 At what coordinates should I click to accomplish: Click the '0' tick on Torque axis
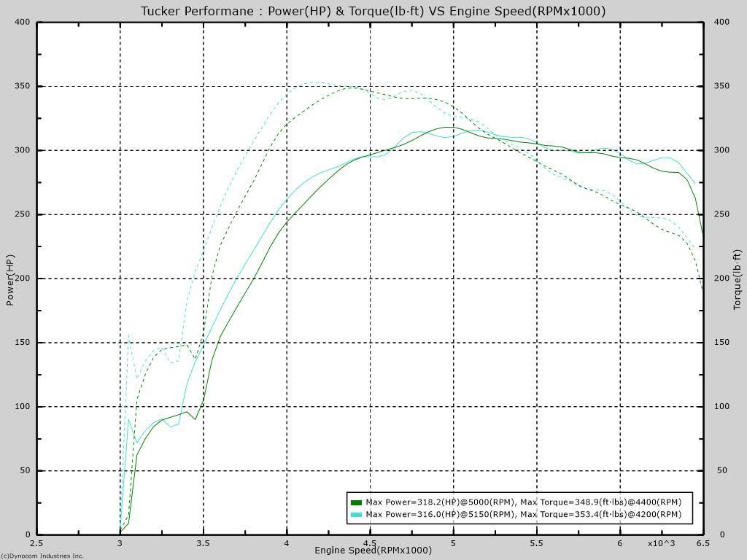(x=721, y=534)
